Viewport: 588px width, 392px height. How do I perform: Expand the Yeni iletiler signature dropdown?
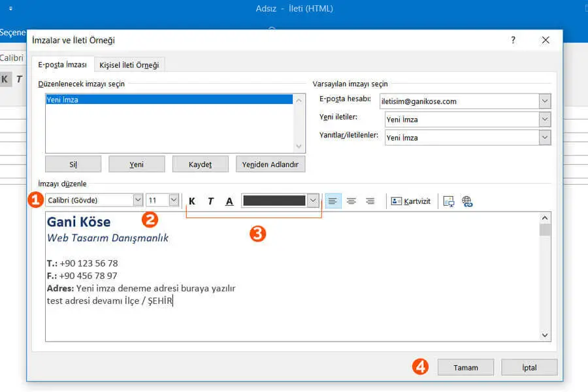click(545, 120)
